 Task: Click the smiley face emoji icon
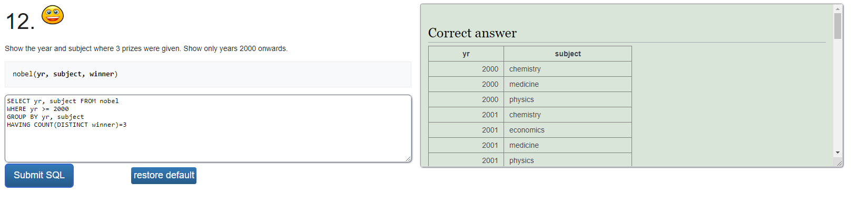click(x=53, y=15)
